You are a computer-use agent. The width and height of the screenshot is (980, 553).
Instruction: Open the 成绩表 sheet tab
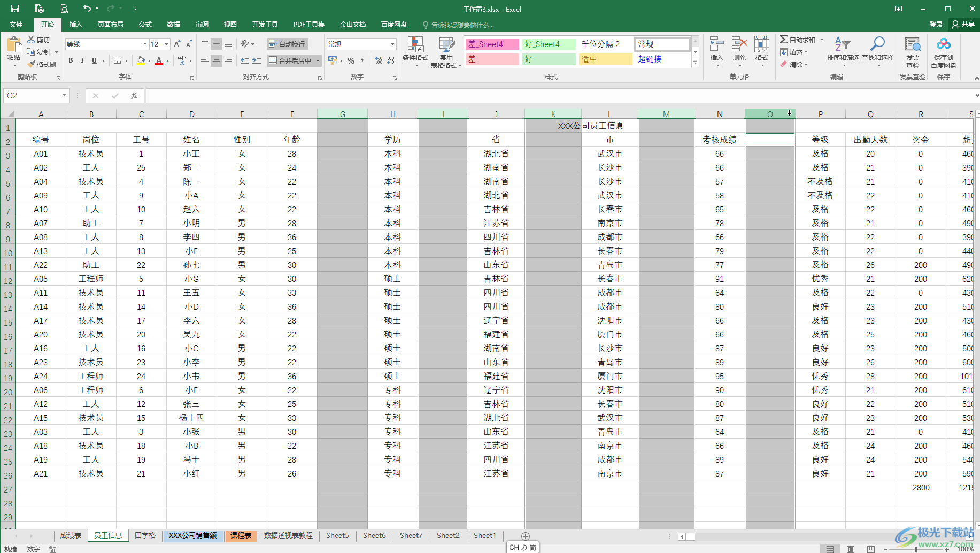click(71, 535)
